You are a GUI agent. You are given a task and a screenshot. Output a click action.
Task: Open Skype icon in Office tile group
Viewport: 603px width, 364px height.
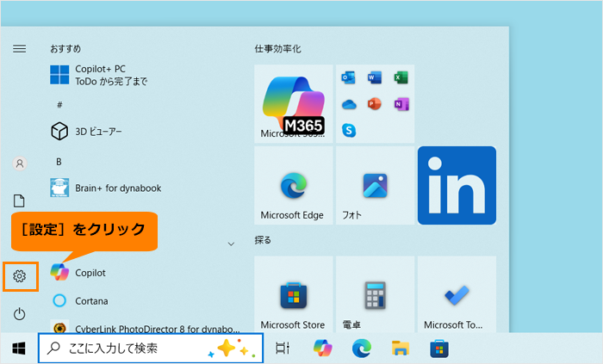pos(348,130)
